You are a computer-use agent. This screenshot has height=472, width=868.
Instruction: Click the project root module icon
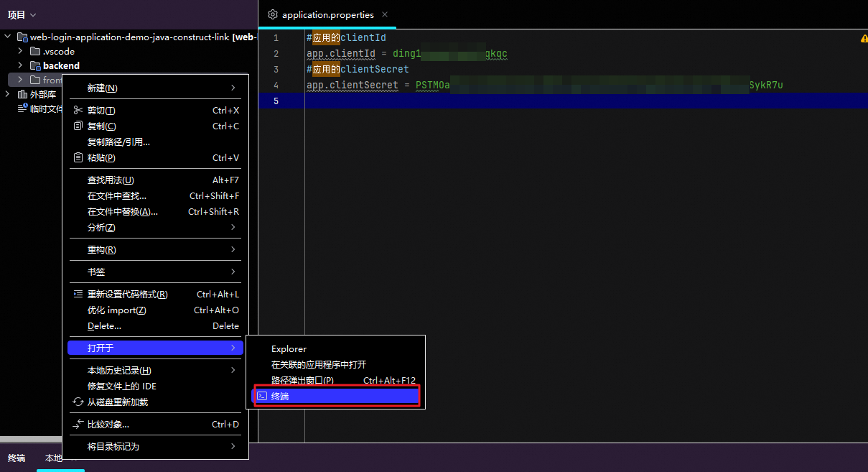[x=22, y=37]
